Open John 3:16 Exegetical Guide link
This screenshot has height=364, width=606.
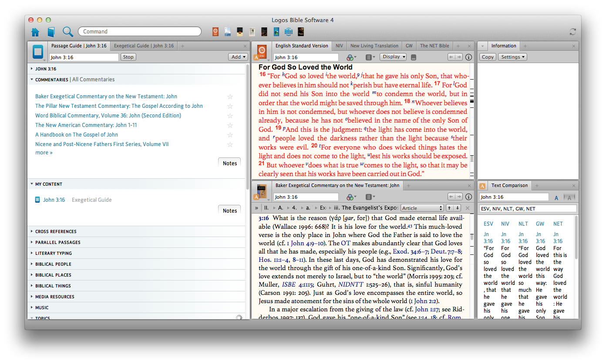click(54, 200)
